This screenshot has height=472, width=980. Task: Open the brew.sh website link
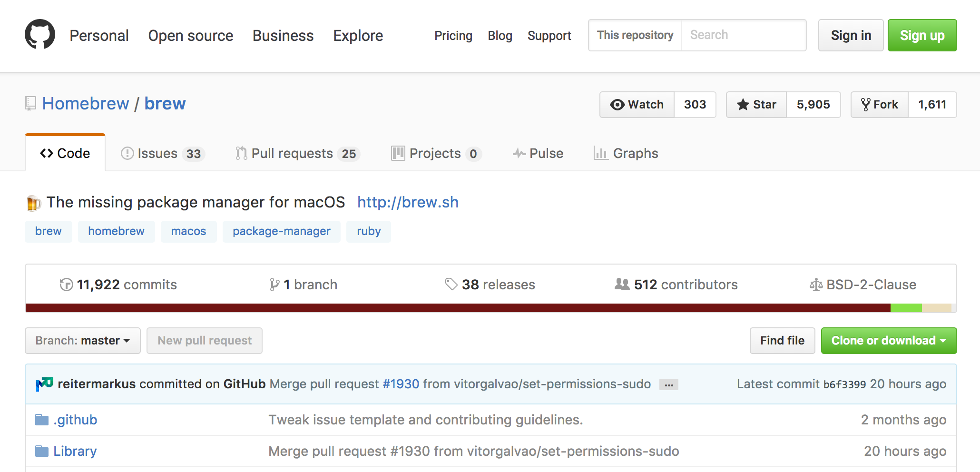pos(408,202)
